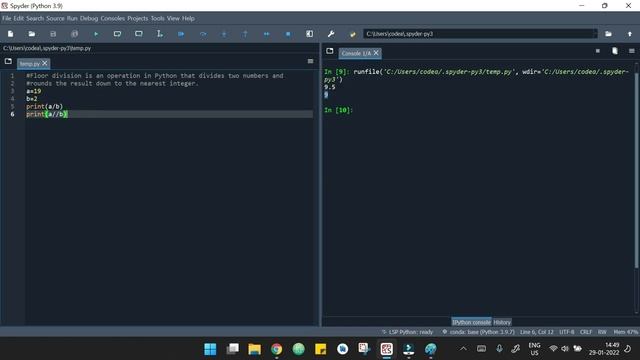
Task: Click code line print(a/b)
Action: coord(44,107)
